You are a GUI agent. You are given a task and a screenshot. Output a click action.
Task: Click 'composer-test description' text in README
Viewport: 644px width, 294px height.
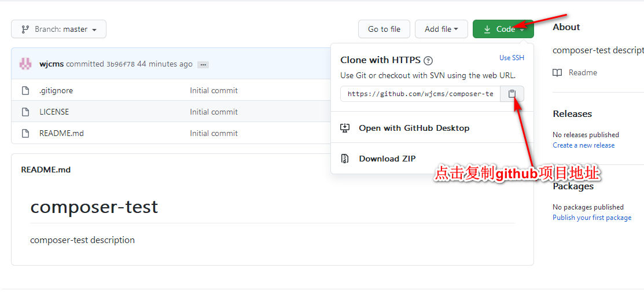pyautogui.click(x=82, y=240)
